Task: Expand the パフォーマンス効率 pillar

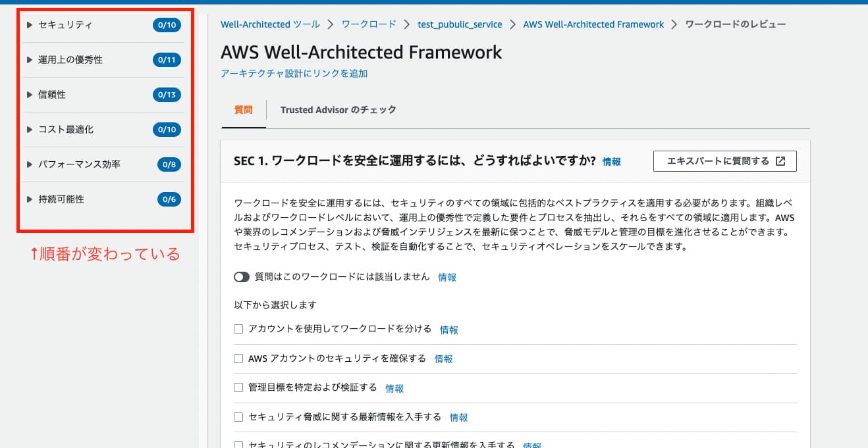Action: click(x=30, y=164)
